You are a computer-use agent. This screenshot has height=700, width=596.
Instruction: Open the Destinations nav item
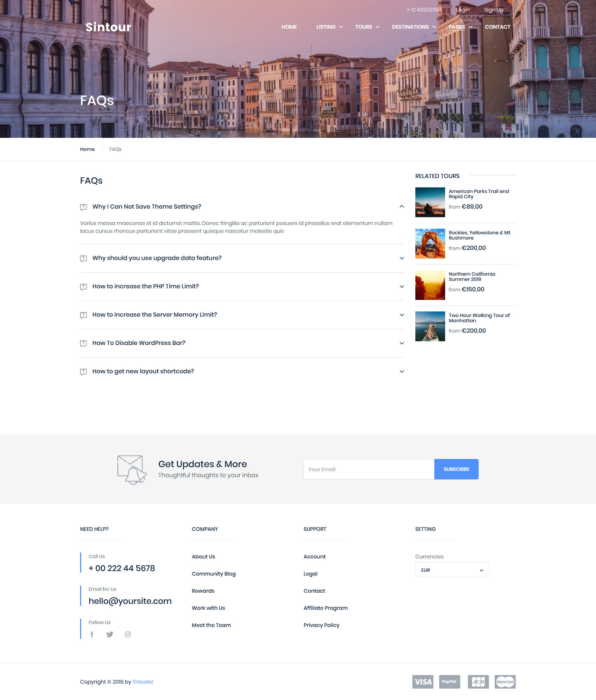pyautogui.click(x=410, y=27)
